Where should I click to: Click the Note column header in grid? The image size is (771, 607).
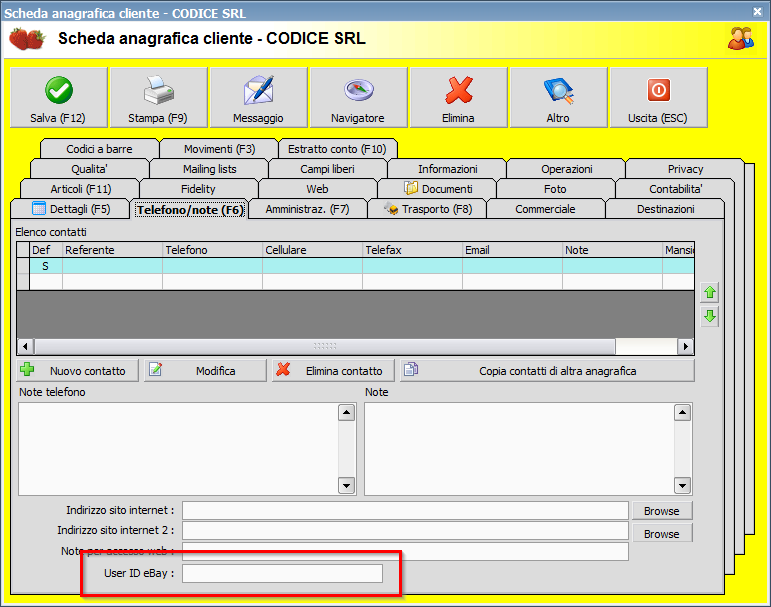tap(612, 250)
